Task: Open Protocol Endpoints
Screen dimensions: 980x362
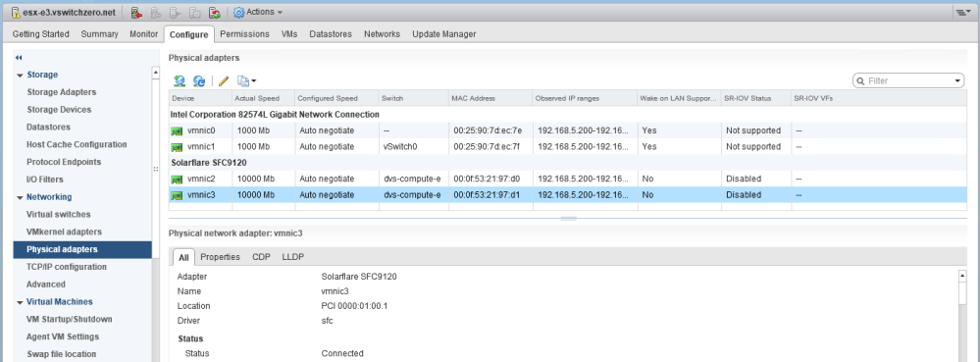Action: 64,162
